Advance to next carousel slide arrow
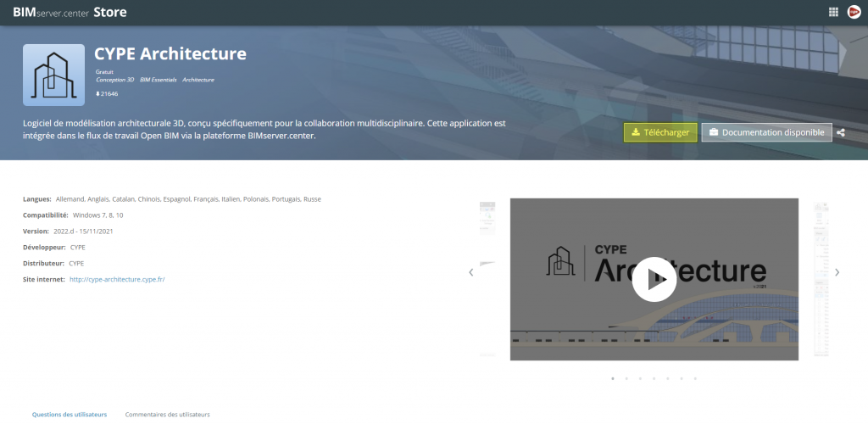The height and width of the screenshot is (424, 868). pyautogui.click(x=837, y=272)
